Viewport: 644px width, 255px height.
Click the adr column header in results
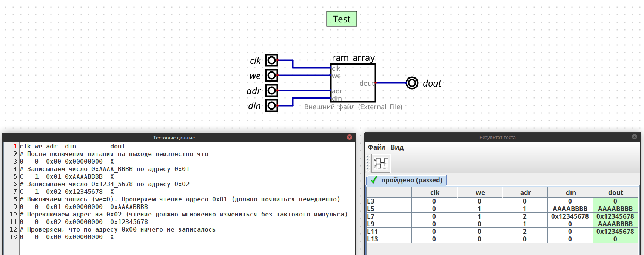point(525,192)
